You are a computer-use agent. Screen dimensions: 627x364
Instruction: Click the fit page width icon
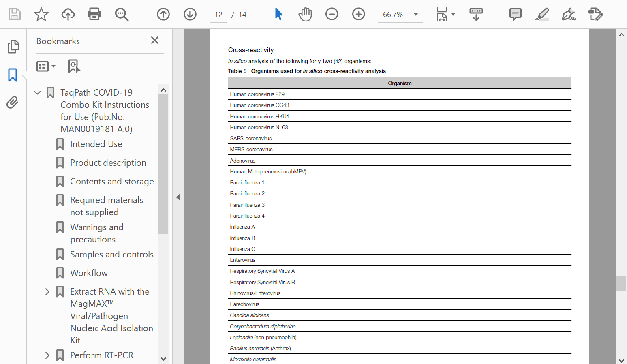442,14
